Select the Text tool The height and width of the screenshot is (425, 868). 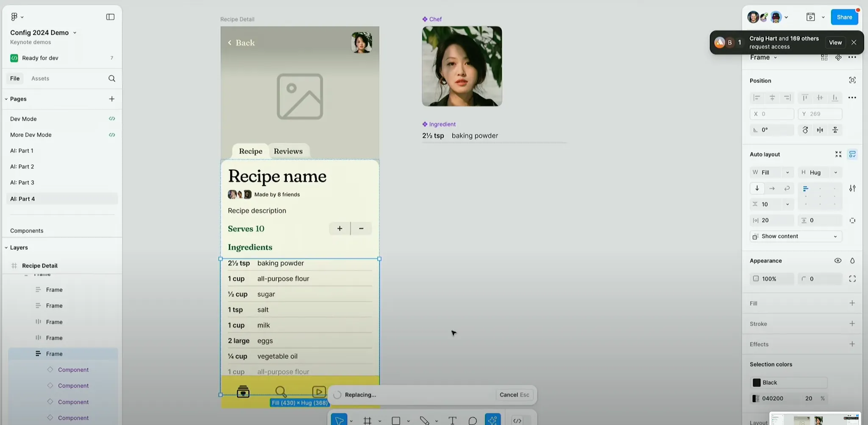[x=453, y=420]
